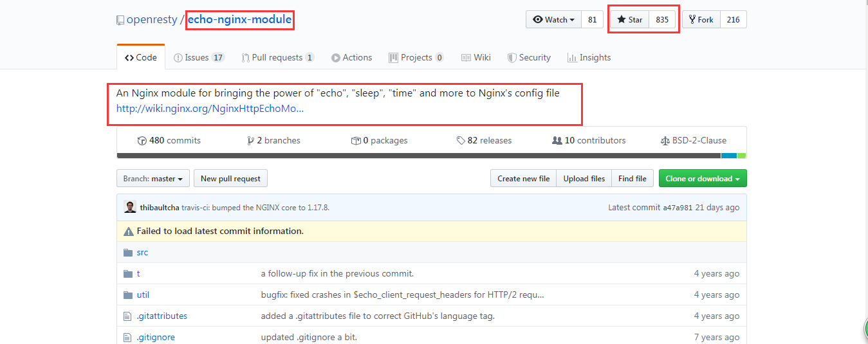View the 480 commits history
The width and height of the screenshot is (868, 344).
tap(169, 140)
